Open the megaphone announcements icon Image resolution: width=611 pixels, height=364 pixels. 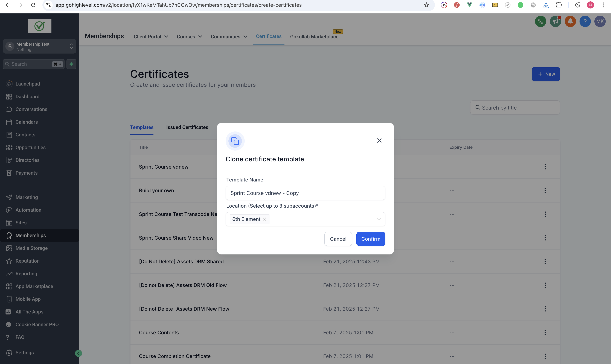tap(555, 22)
